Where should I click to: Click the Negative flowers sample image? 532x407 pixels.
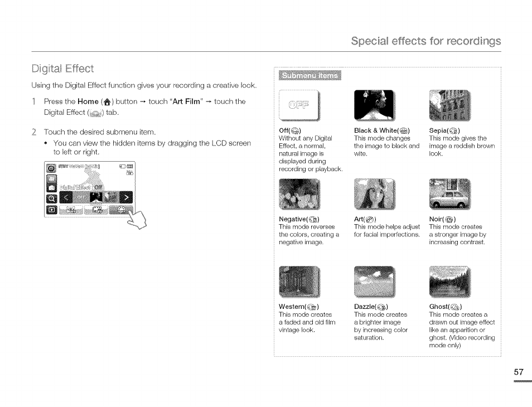pos(299,193)
